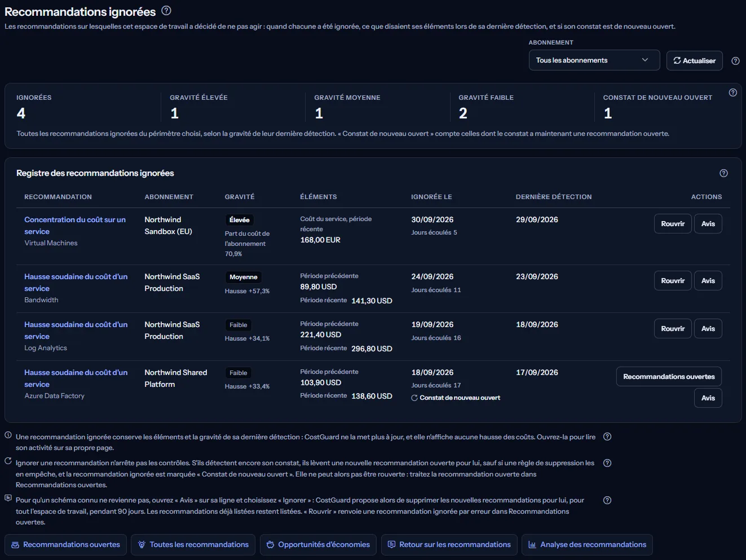Select the '141,30 USD' recent period value

pyautogui.click(x=372, y=301)
